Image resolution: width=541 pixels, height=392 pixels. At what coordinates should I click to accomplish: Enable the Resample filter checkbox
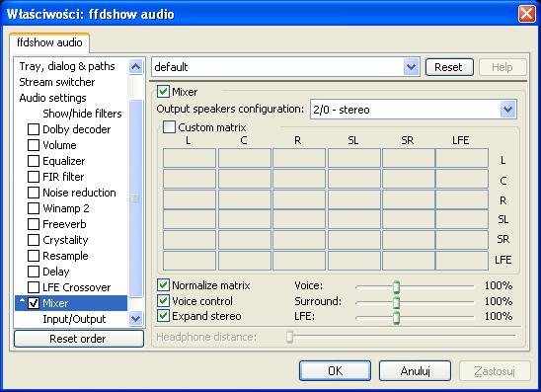[34, 256]
